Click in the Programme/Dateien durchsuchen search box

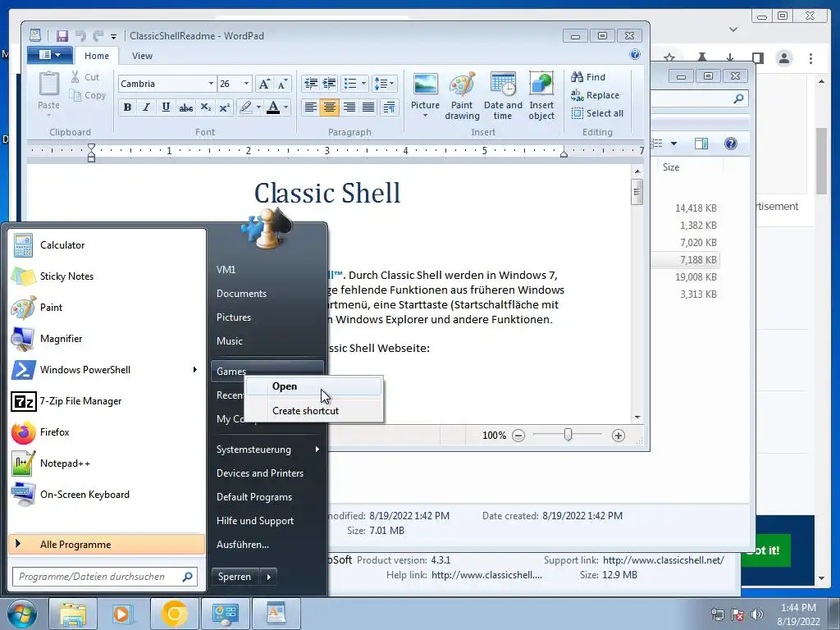click(105, 577)
